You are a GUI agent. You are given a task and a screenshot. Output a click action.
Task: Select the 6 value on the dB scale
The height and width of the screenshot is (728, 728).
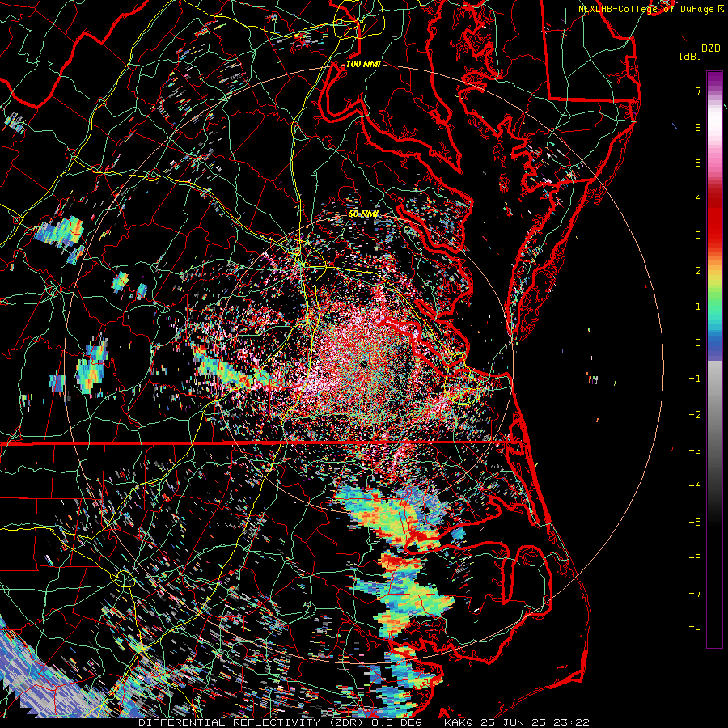(x=698, y=127)
